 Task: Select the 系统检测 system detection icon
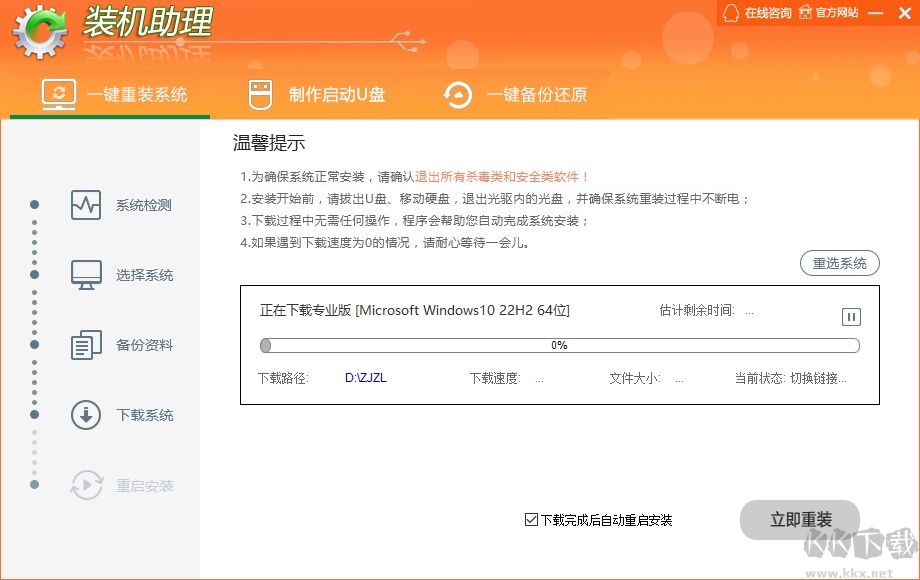pyautogui.click(x=86, y=204)
